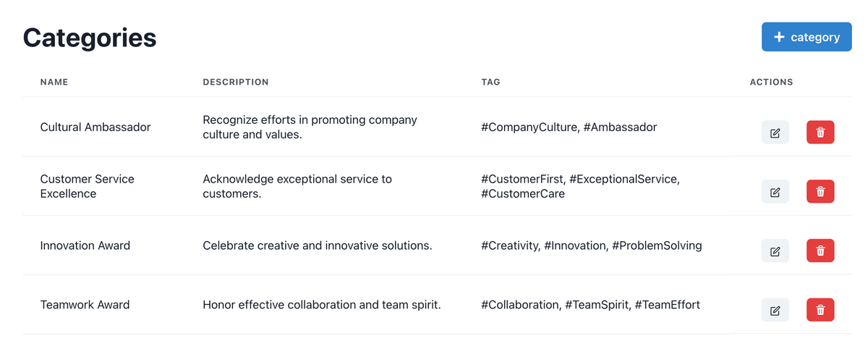Edit Customer Service Excellence category
Image resolution: width=868 pixels, height=344 pixels.
[x=775, y=192]
